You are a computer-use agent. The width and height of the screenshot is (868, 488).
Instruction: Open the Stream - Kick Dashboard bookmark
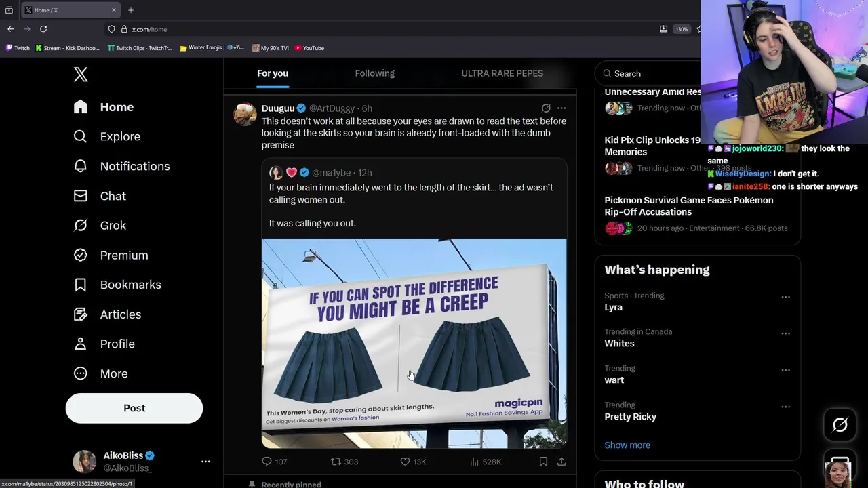click(67, 48)
